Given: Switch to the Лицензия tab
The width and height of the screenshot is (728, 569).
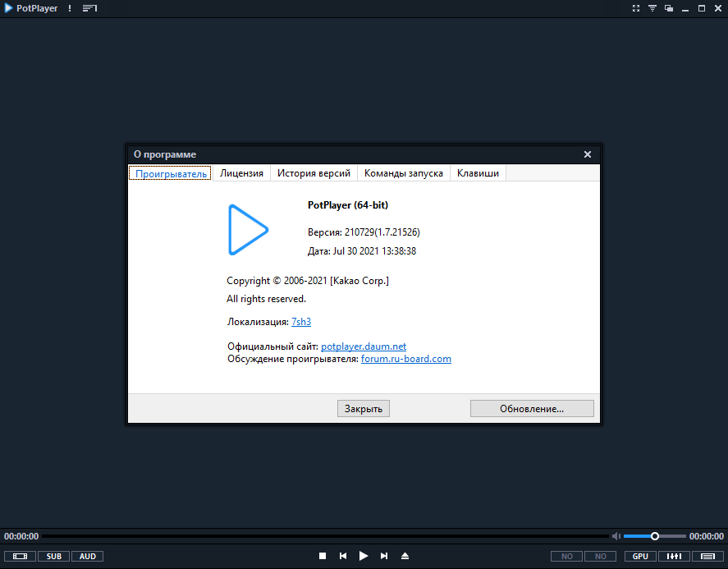Looking at the screenshot, I should (x=241, y=173).
